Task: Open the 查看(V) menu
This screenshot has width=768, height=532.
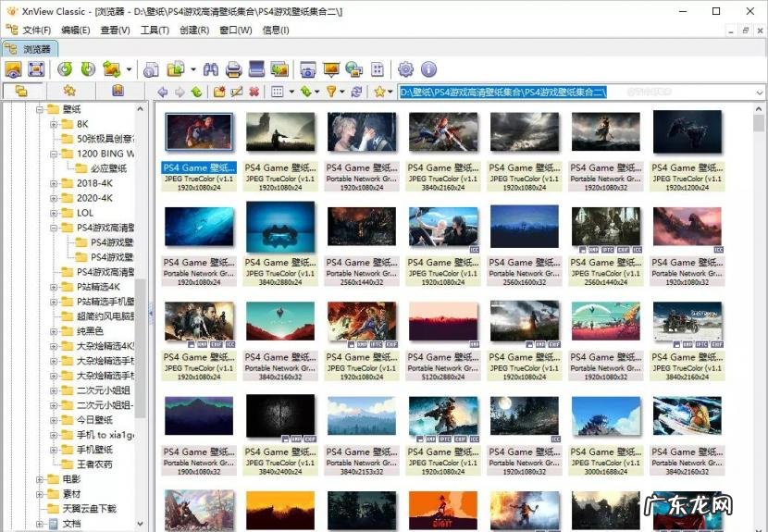Action: [x=115, y=31]
